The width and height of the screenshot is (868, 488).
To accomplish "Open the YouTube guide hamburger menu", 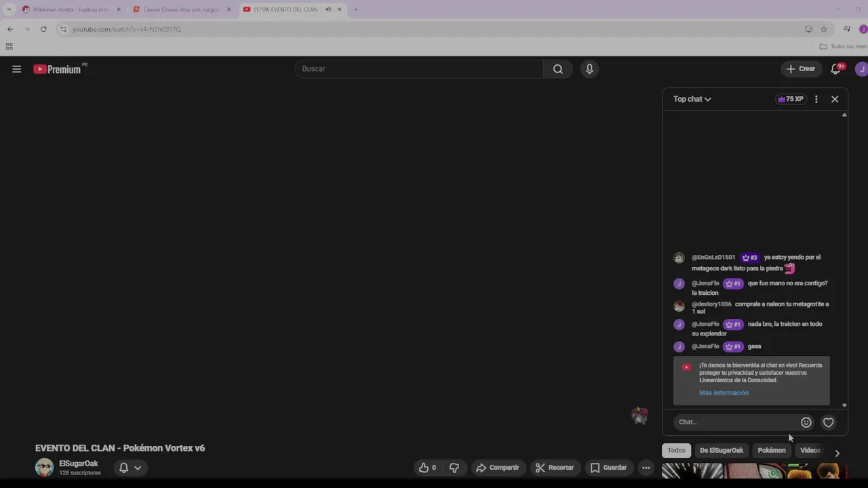I will pos(16,69).
